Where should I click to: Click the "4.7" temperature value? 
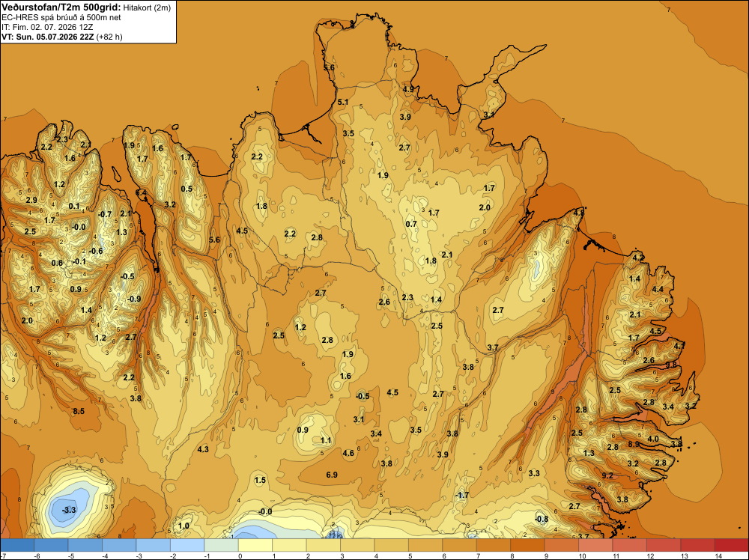[679, 345]
